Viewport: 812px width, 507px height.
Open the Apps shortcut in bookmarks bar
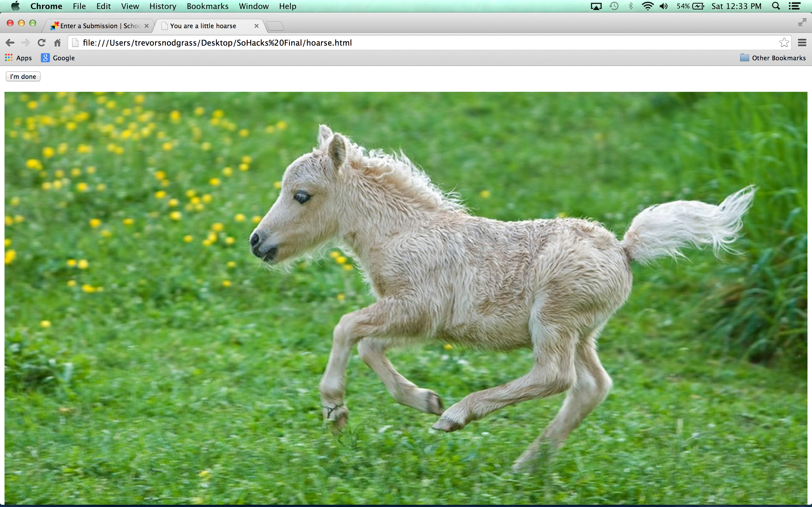[x=18, y=58]
